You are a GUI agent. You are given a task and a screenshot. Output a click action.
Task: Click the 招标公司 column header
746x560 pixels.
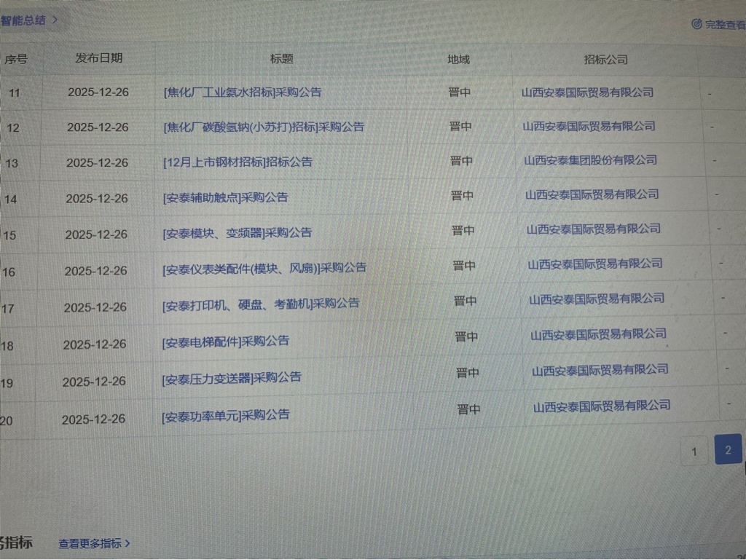[605, 60]
